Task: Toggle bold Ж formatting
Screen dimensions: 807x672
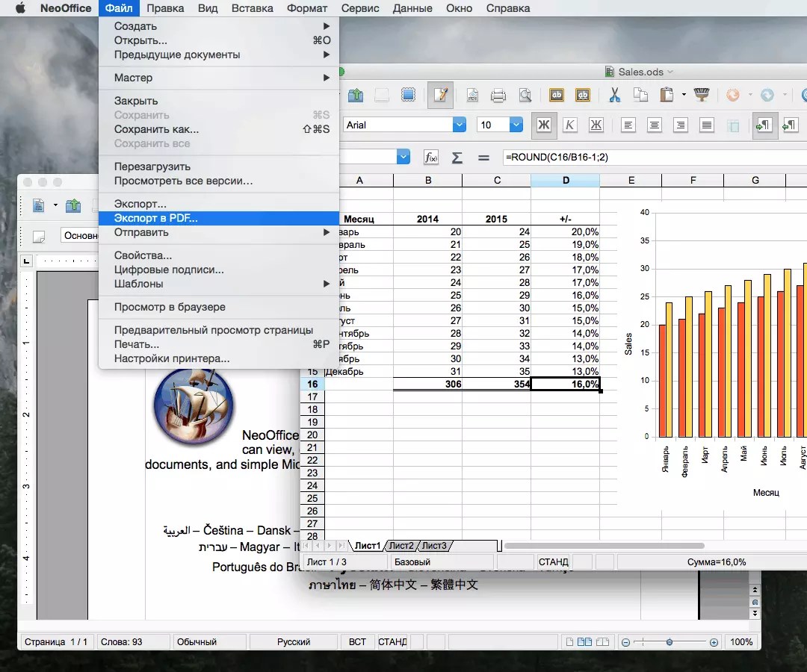Action: pyautogui.click(x=543, y=125)
